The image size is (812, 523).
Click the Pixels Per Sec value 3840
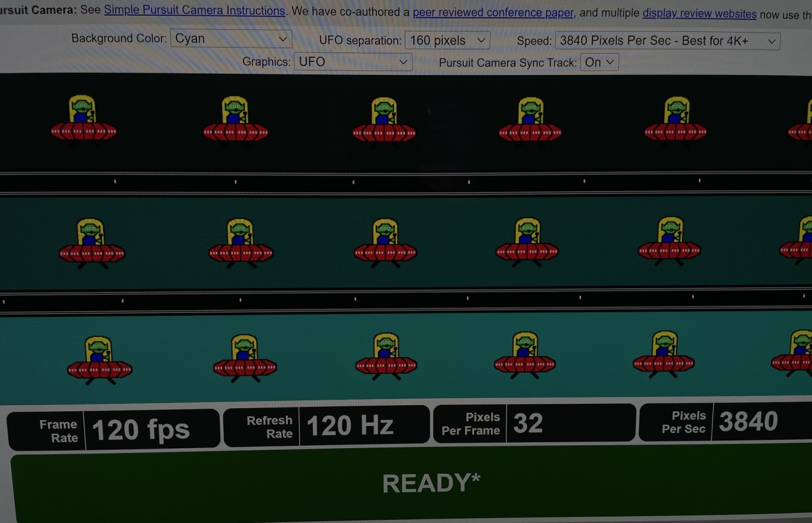click(x=748, y=422)
